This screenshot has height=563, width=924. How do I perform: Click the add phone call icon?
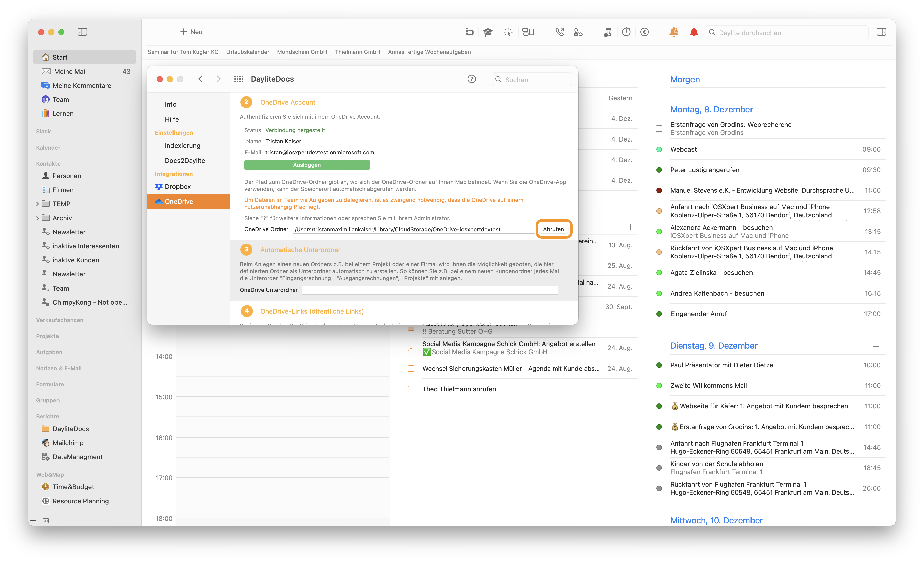coord(578,32)
